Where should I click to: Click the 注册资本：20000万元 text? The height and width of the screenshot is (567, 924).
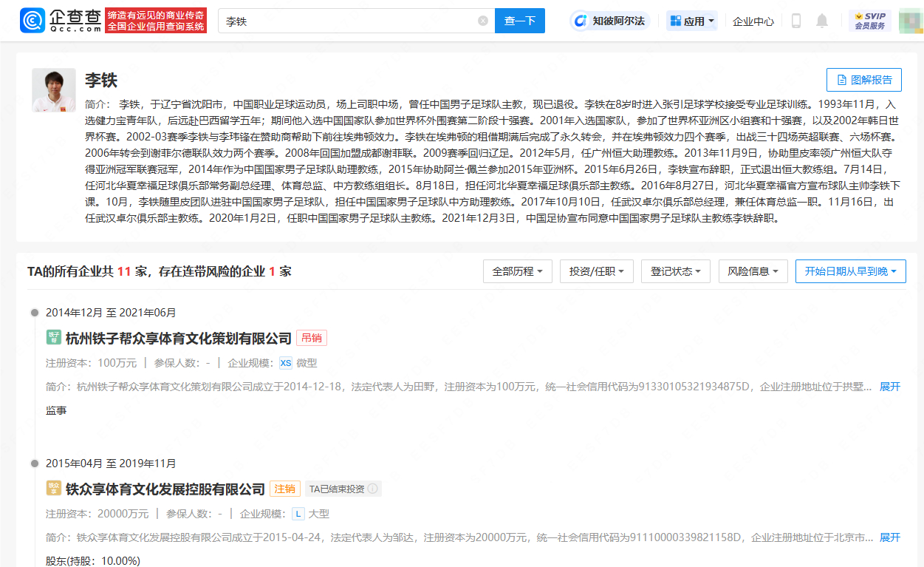click(97, 514)
